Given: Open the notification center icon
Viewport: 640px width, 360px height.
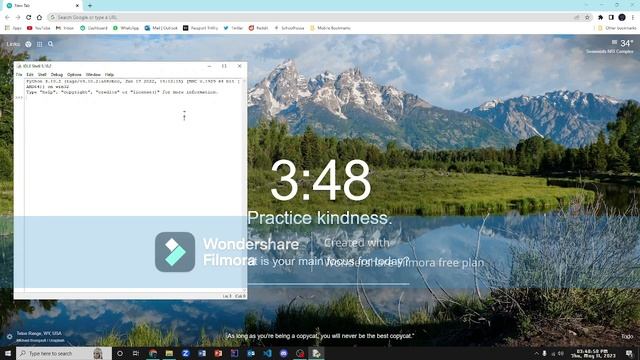Looking at the screenshot, I should [x=629, y=353].
